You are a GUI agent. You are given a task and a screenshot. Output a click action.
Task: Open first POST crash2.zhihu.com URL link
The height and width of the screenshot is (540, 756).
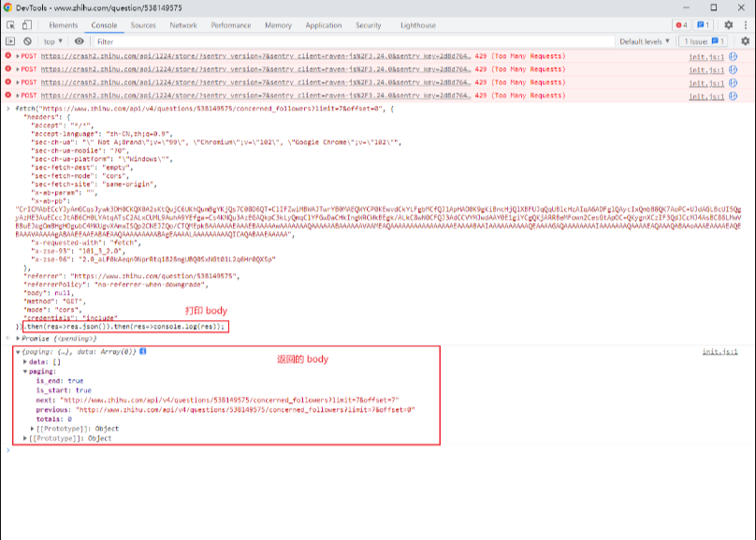[x=255, y=56]
